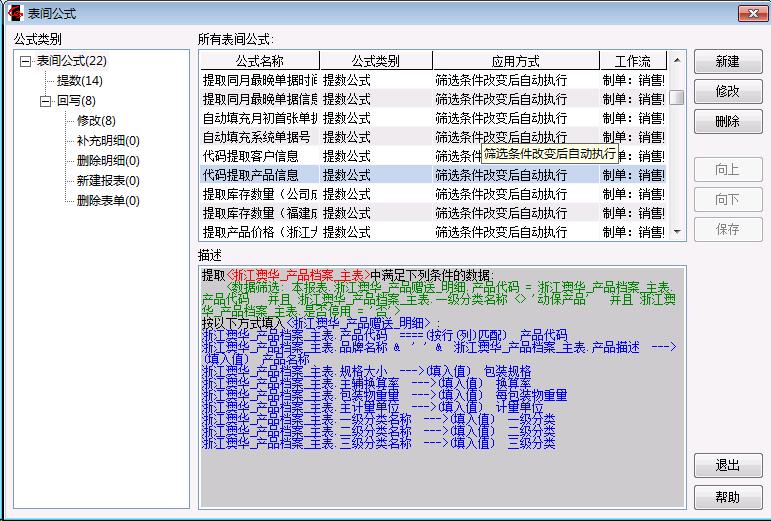Select the 新建报表(0) tree item

(108, 181)
